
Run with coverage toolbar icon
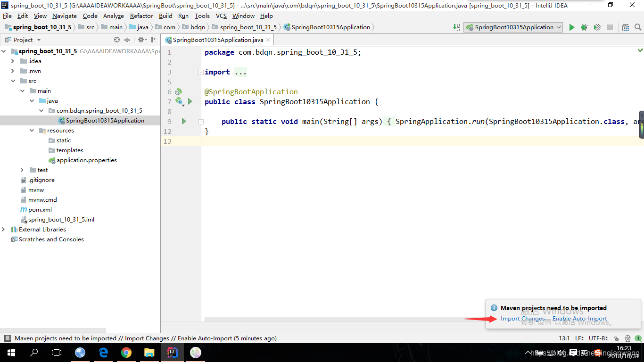597,27
